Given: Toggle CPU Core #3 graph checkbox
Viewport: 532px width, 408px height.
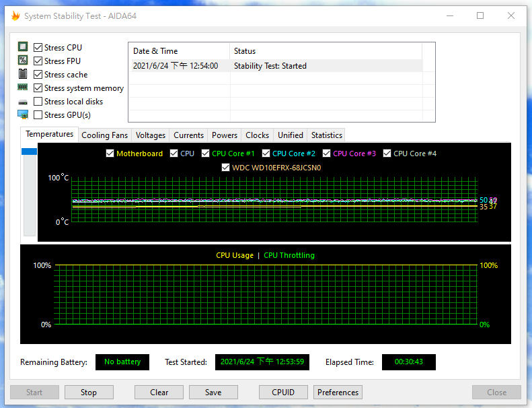Looking at the screenshot, I should (326, 154).
